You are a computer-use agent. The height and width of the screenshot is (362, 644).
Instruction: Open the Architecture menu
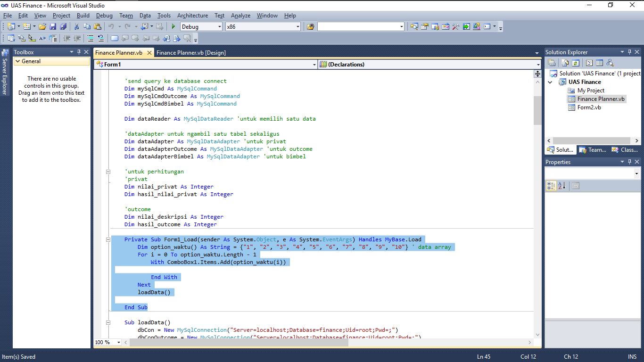point(192,16)
